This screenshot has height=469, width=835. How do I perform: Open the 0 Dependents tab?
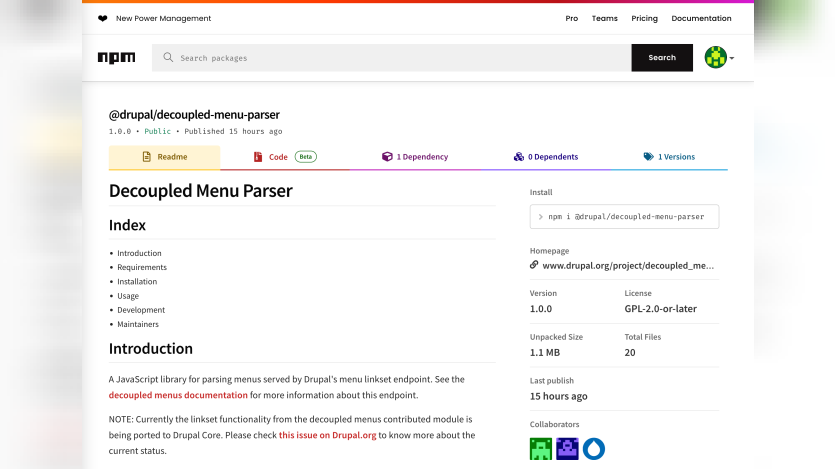[545, 157]
